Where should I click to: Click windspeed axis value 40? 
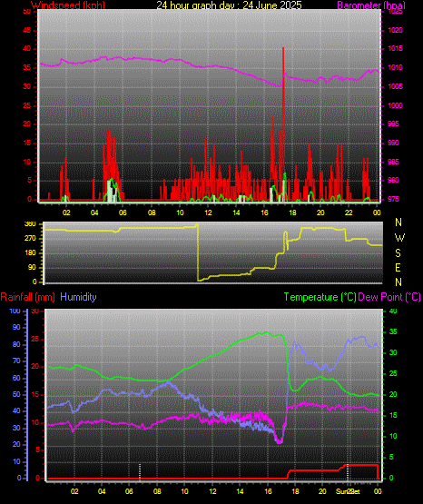[x=27, y=49]
